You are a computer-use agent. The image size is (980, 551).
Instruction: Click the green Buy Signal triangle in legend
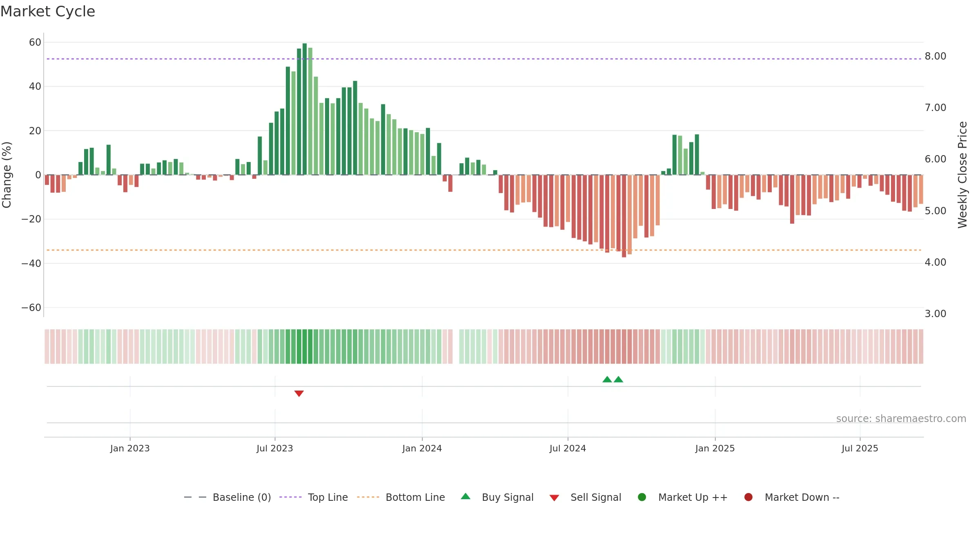point(465,496)
